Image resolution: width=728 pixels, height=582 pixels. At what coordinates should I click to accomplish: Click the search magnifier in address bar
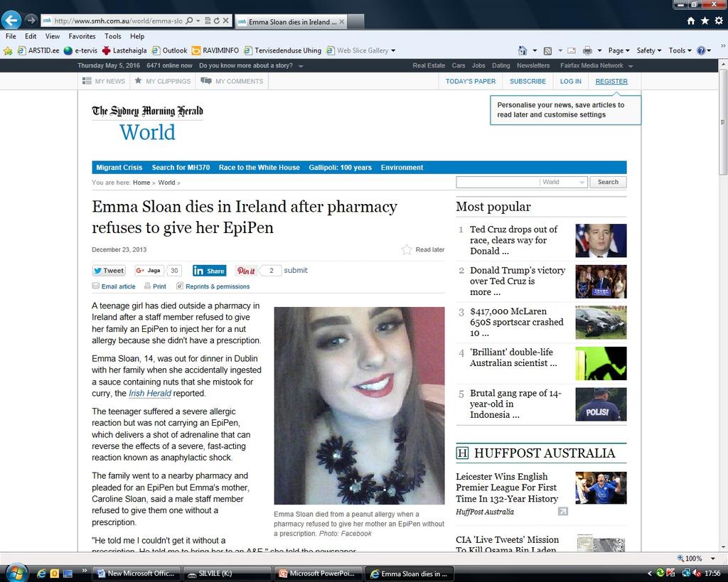(x=189, y=21)
